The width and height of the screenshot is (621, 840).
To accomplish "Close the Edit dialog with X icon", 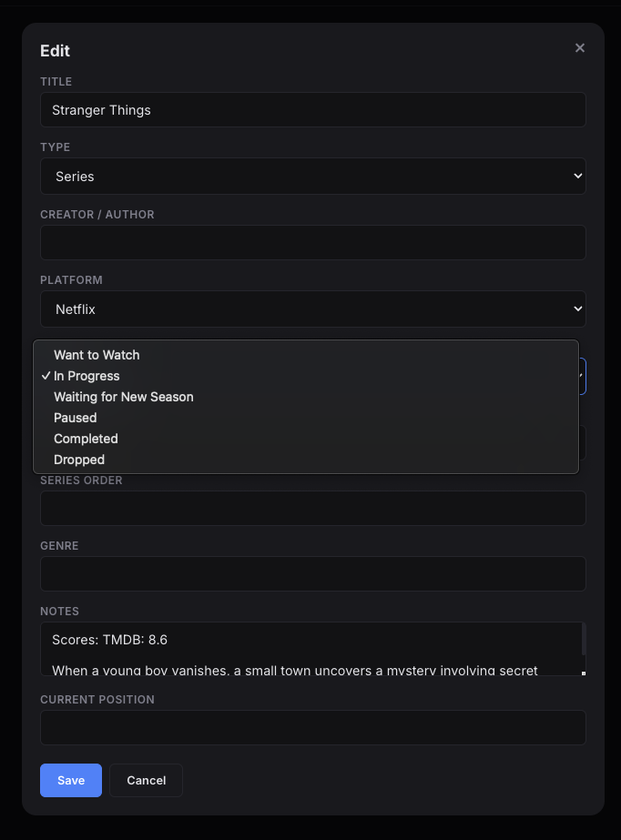I will (580, 48).
